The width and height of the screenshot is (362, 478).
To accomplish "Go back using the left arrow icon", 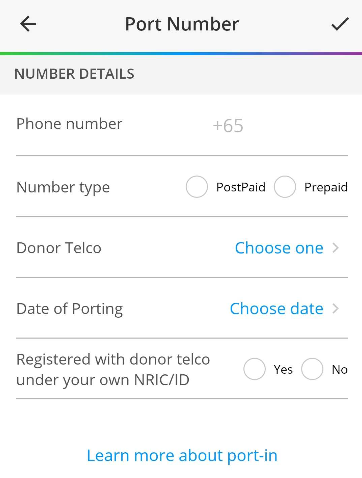I will coord(28,24).
